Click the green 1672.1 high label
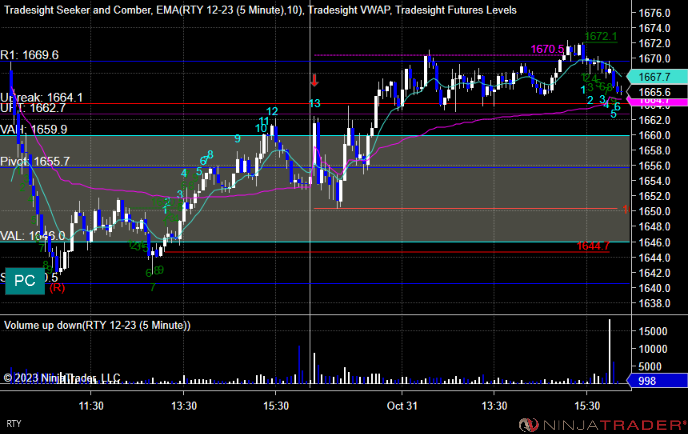The height and width of the screenshot is (434, 688). 601,36
